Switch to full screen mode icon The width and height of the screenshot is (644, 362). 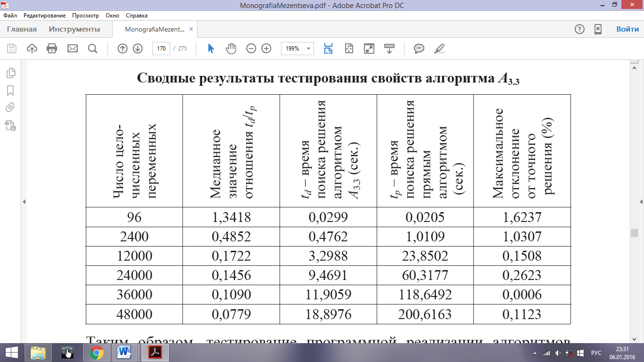coord(369,49)
